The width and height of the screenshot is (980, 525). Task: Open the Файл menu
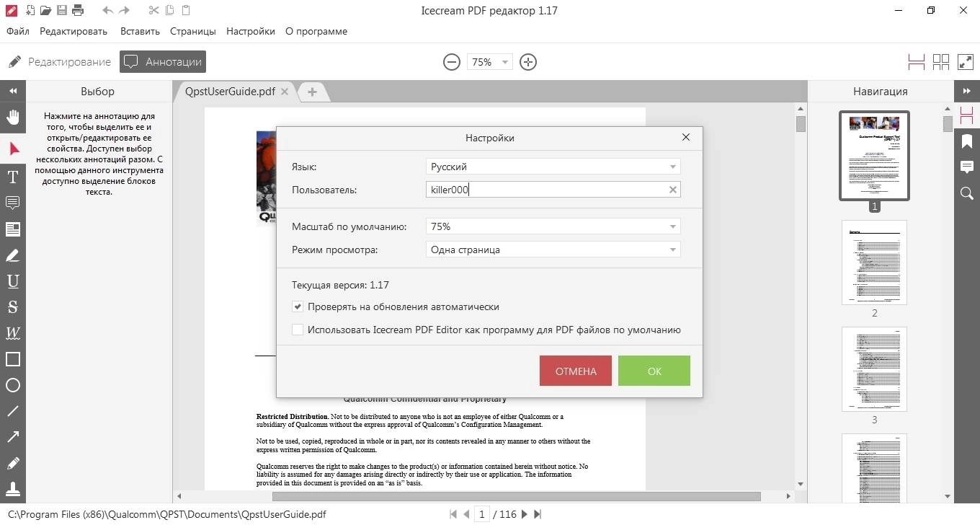point(18,31)
